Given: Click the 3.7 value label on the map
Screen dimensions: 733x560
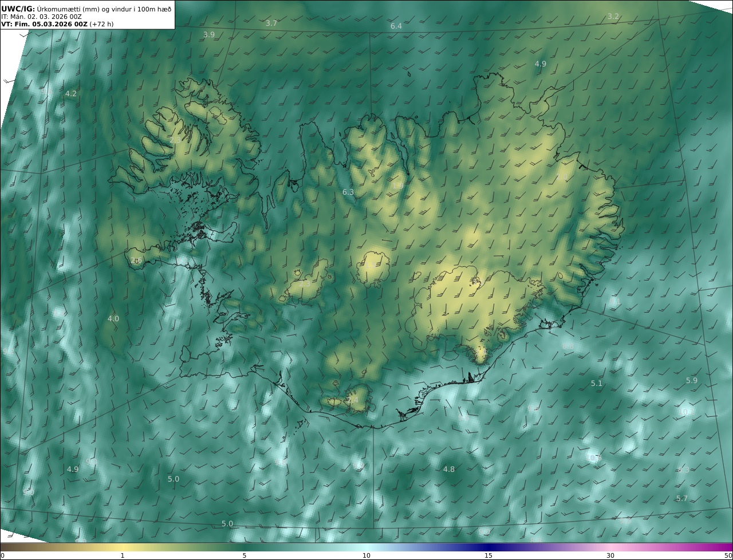Looking at the screenshot, I should 271,23.
